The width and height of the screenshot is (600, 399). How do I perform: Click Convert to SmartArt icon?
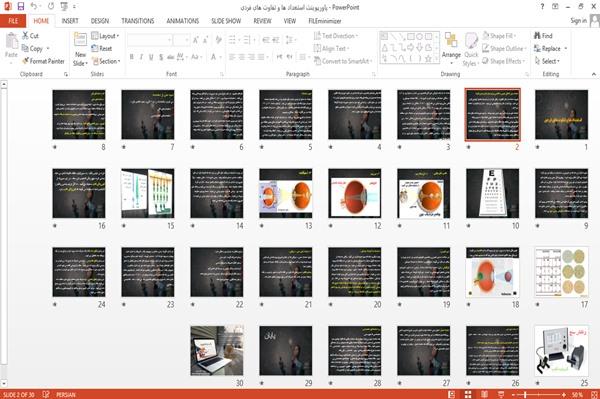click(x=317, y=61)
